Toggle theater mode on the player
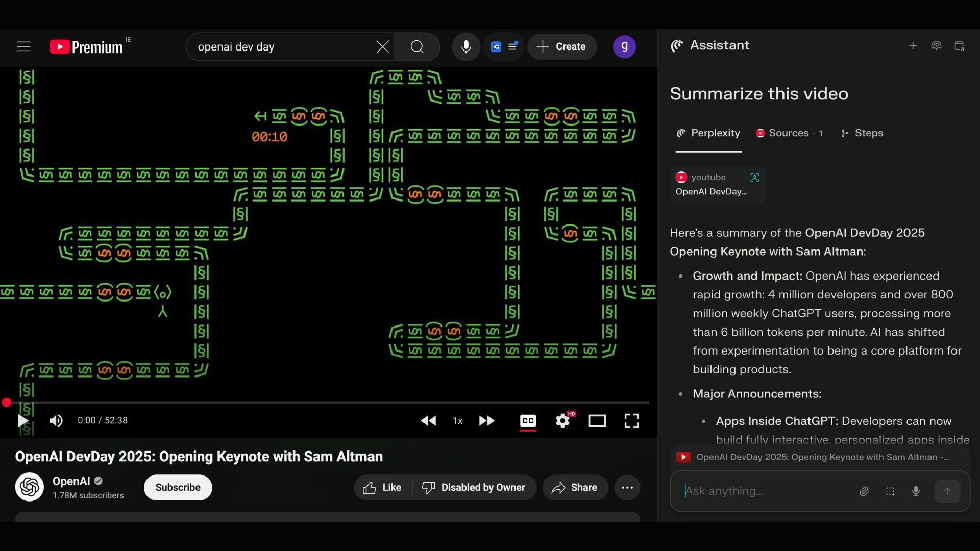This screenshot has width=980, height=551. pos(597,420)
